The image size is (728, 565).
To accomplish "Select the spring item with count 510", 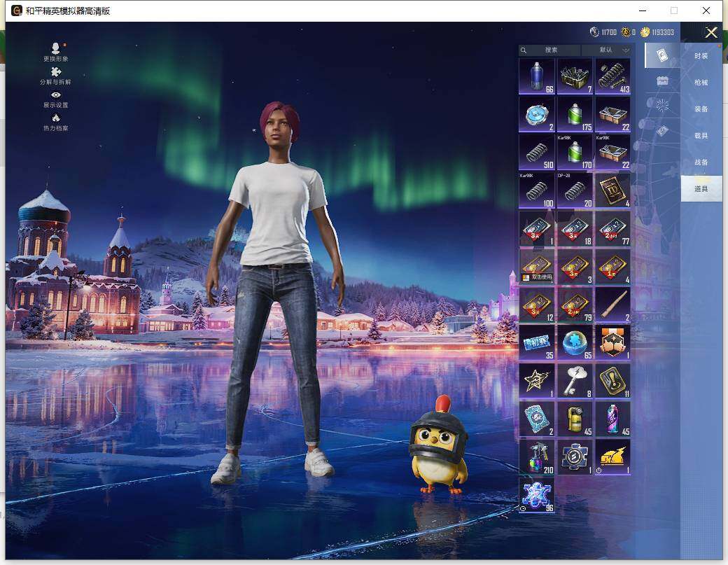I will pyautogui.click(x=537, y=152).
